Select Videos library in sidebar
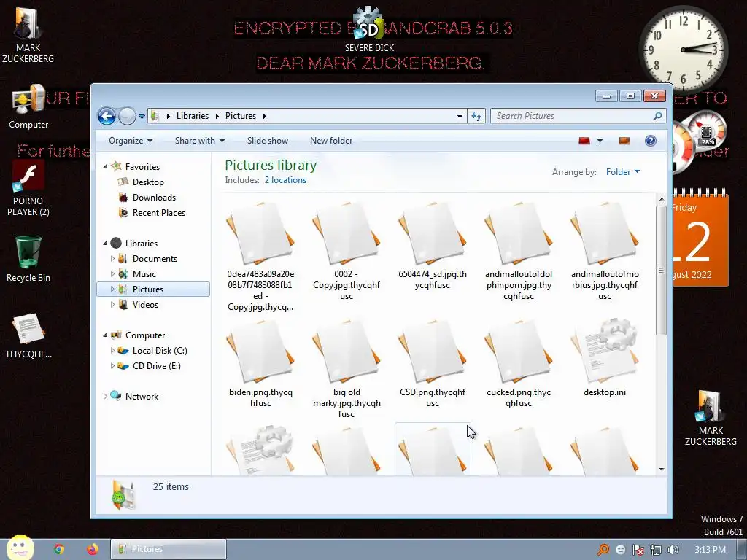747x560 pixels. (145, 304)
